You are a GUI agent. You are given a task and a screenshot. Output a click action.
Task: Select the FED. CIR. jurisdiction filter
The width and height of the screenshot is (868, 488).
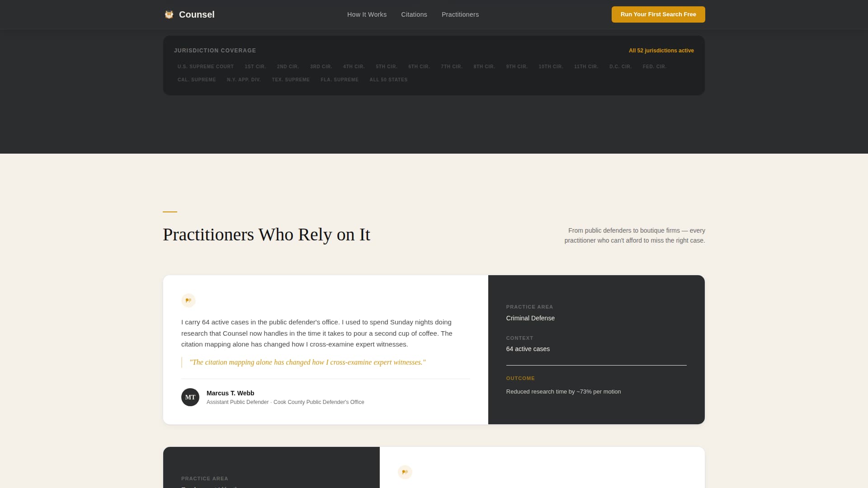pyautogui.click(x=654, y=66)
